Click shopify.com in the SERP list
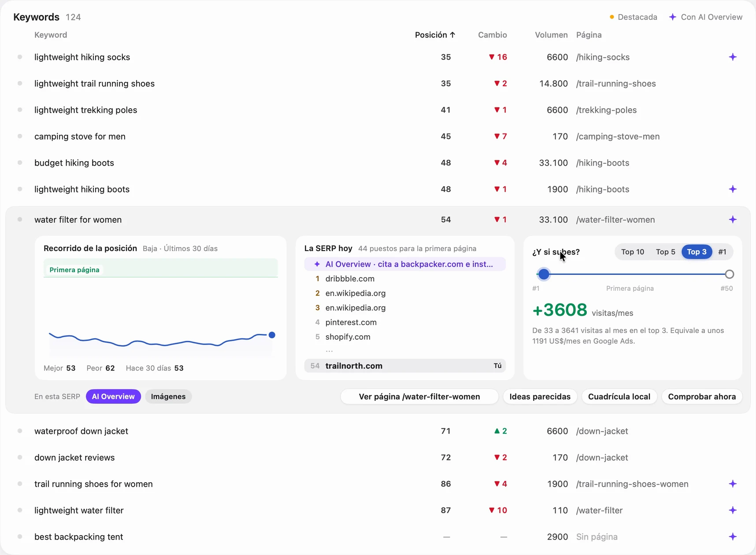The height and width of the screenshot is (555, 756). tap(348, 337)
